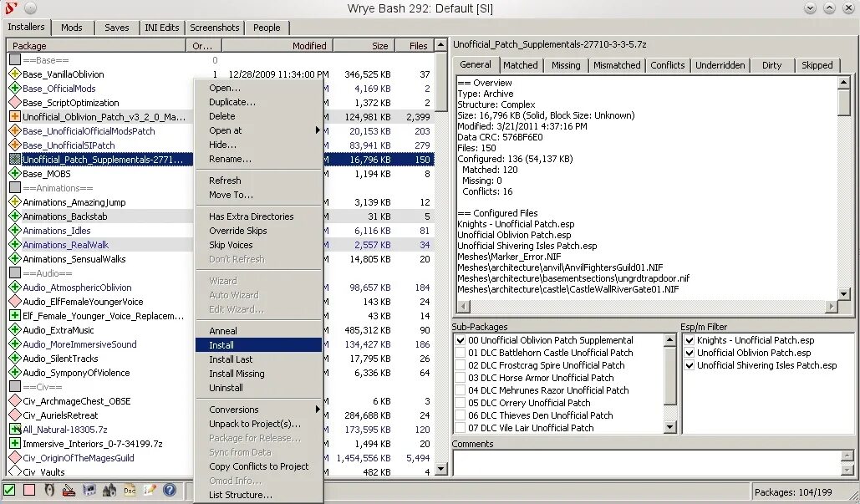Open the People tab

click(267, 28)
